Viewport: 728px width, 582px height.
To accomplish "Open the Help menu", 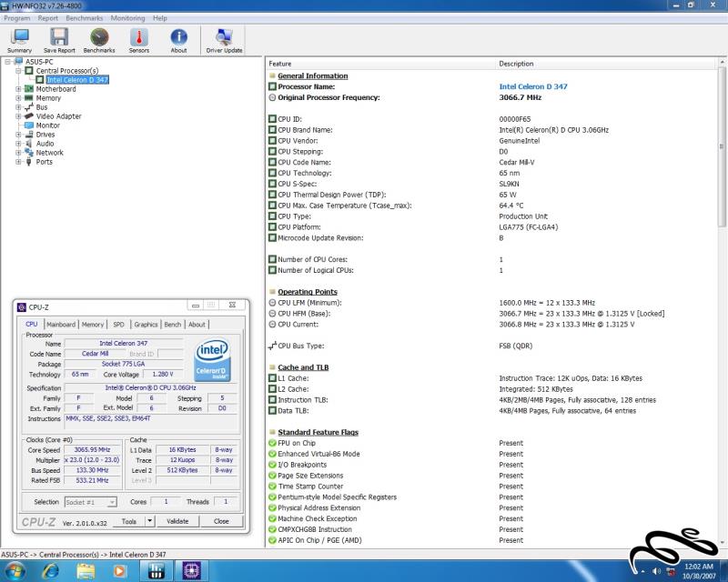I will coord(160,18).
